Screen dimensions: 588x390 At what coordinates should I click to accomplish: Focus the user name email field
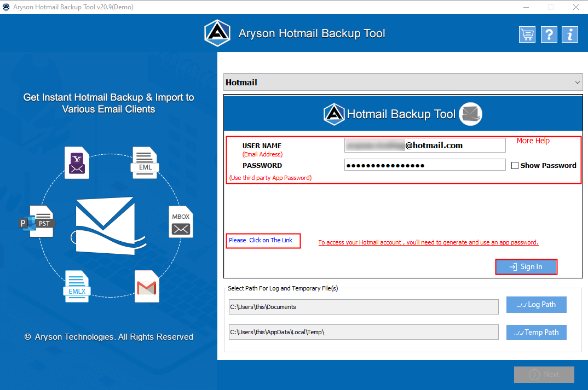coord(425,145)
